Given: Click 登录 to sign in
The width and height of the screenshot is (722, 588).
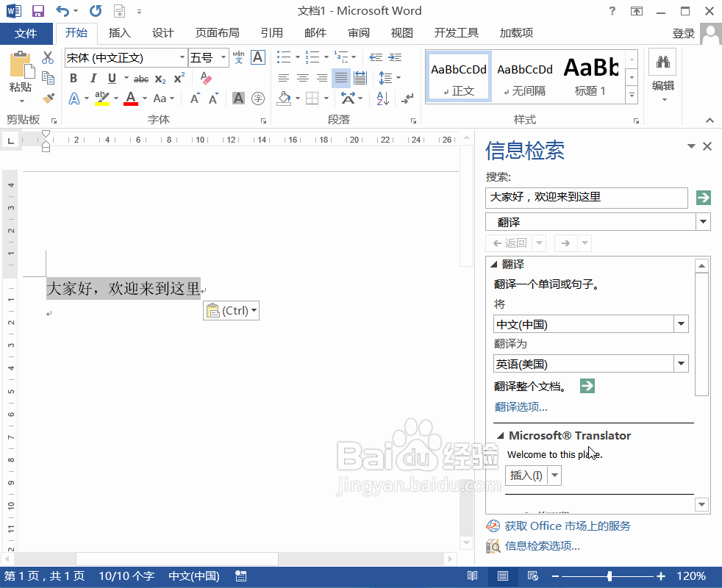Looking at the screenshot, I should pyautogui.click(x=683, y=34).
